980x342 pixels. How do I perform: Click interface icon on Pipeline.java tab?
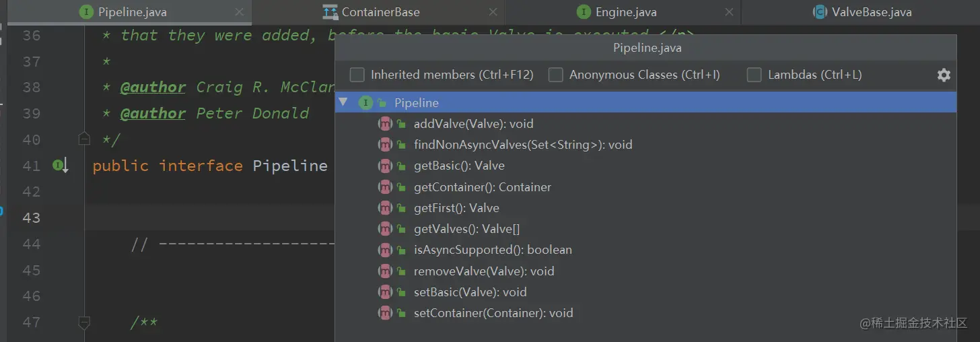tap(85, 12)
